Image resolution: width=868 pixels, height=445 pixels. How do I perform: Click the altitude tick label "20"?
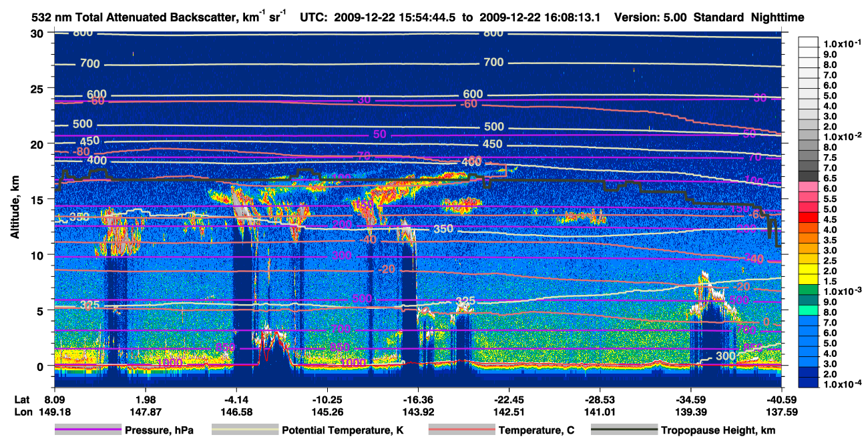tap(38, 144)
